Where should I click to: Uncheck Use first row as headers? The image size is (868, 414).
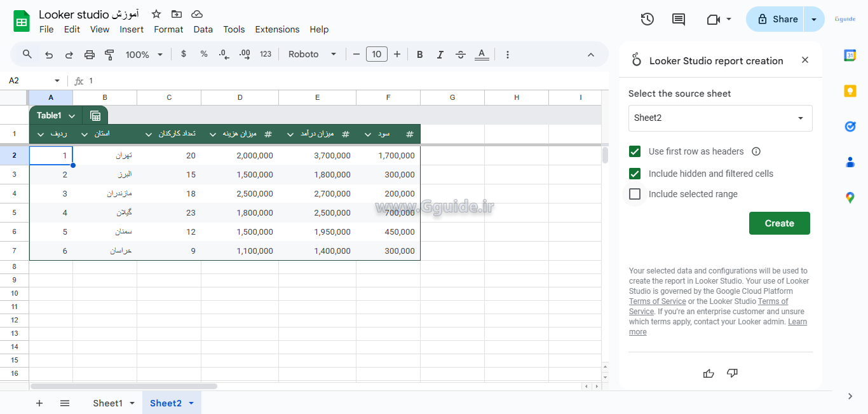click(x=634, y=151)
